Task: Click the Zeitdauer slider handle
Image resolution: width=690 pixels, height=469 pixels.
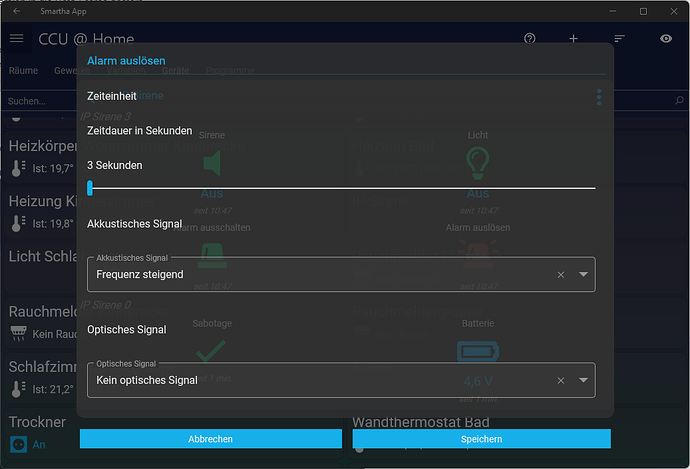Action: pos(90,187)
